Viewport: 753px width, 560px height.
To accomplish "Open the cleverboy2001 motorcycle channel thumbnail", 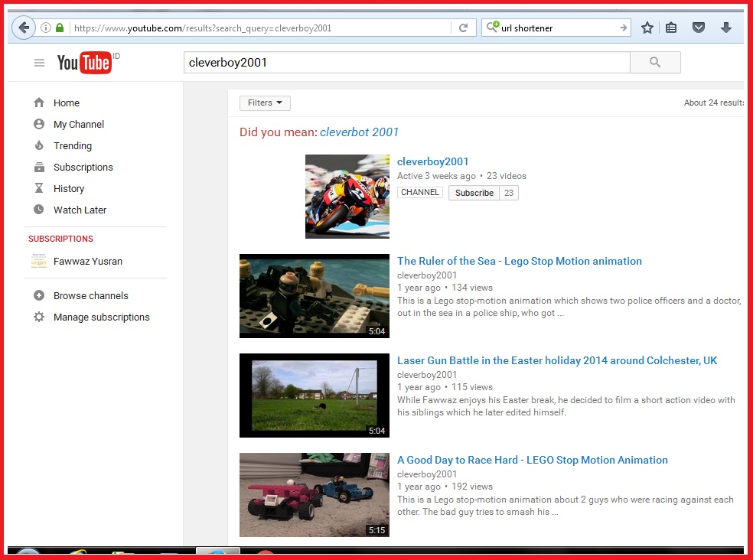I will (347, 197).
